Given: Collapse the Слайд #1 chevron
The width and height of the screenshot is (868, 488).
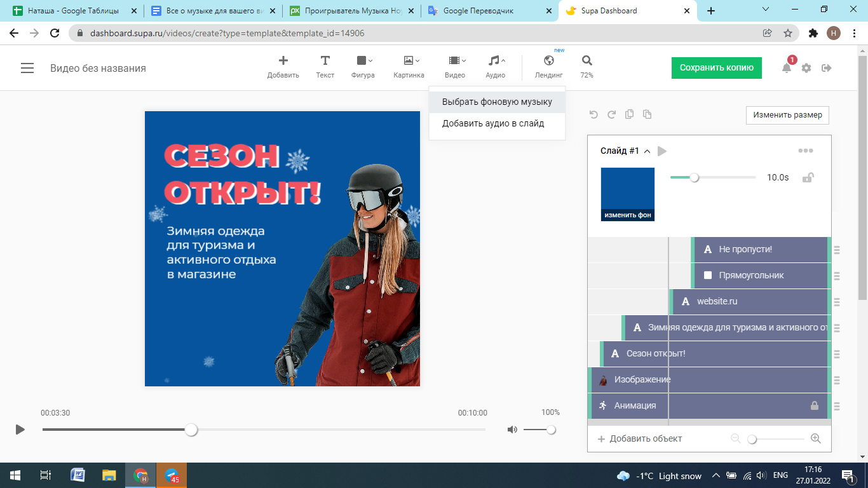Looking at the screenshot, I should (647, 151).
